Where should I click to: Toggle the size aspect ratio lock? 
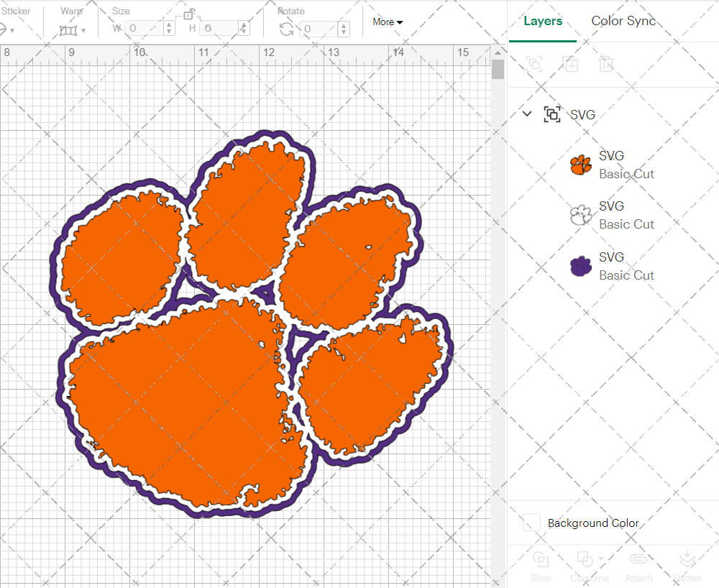pos(188,14)
